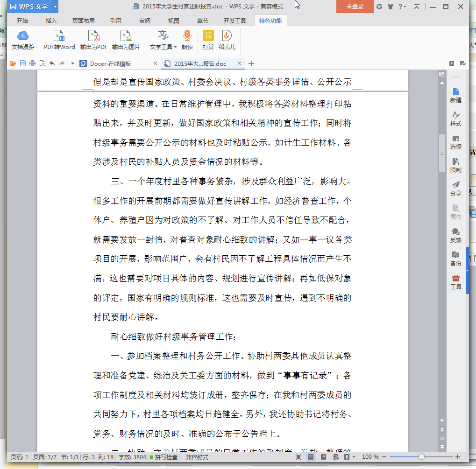Click the print preview icon in quick toolbar
The image size is (476, 469).
[x=43, y=63]
